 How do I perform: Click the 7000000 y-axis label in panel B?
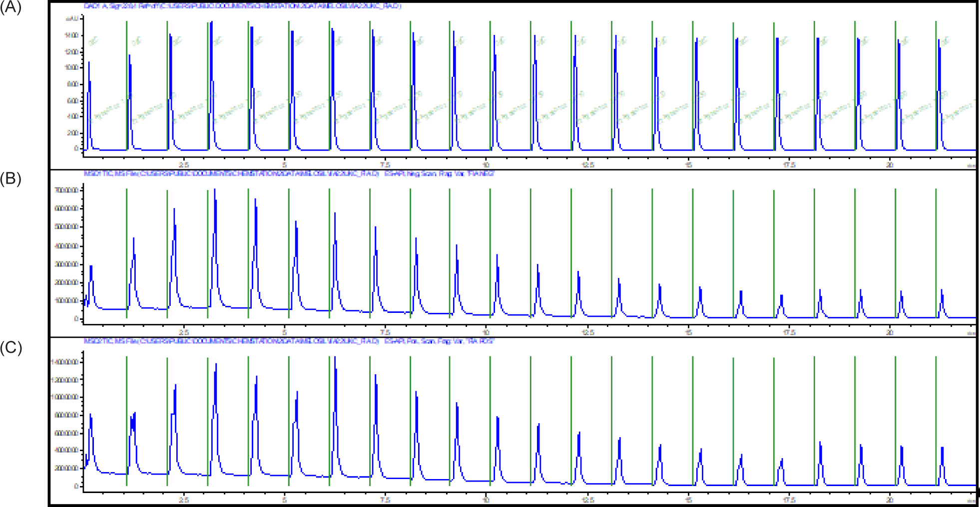[66, 191]
